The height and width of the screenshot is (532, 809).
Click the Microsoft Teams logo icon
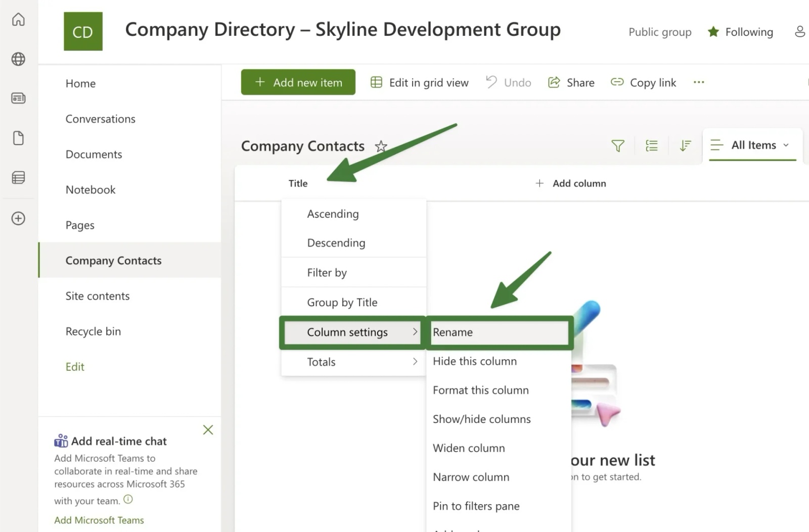[x=61, y=441]
